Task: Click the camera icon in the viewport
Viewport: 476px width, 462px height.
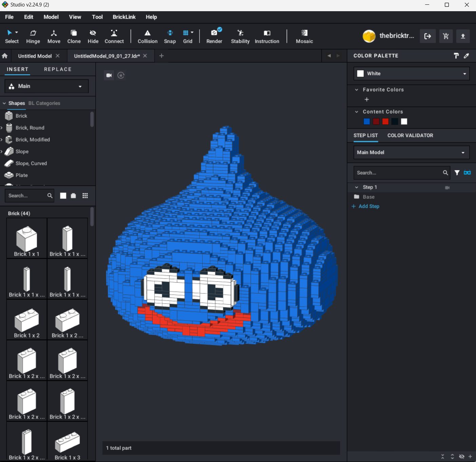Action: (x=109, y=75)
